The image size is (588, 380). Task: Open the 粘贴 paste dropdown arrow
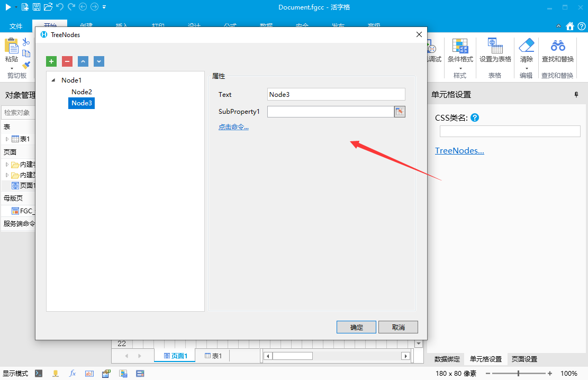click(12, 68)
